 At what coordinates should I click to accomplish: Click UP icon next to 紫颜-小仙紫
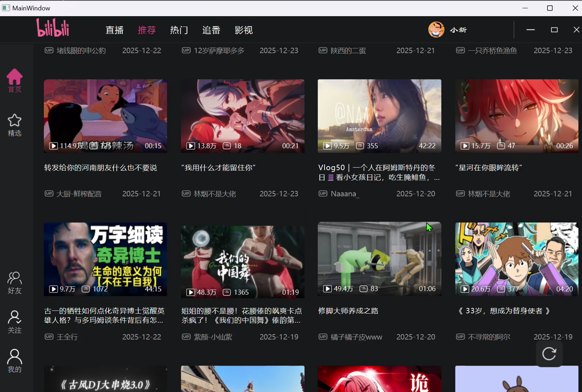[186, 337]
